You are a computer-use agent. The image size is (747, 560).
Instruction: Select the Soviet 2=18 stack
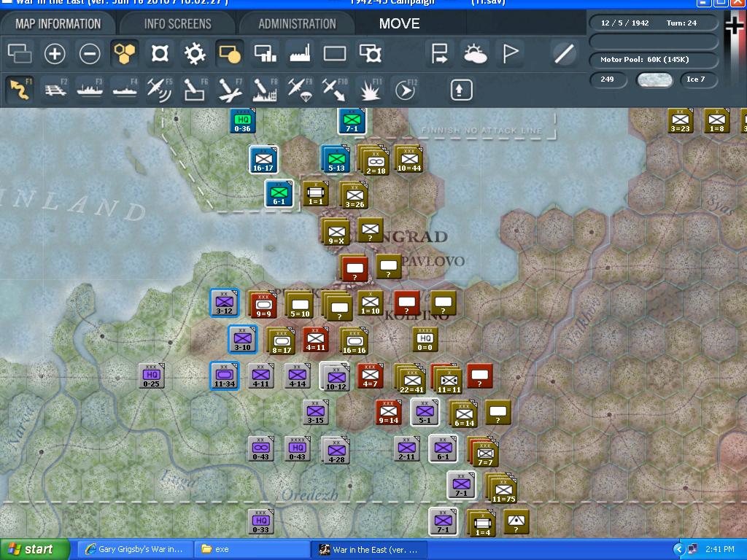click(x=373, y=160)
